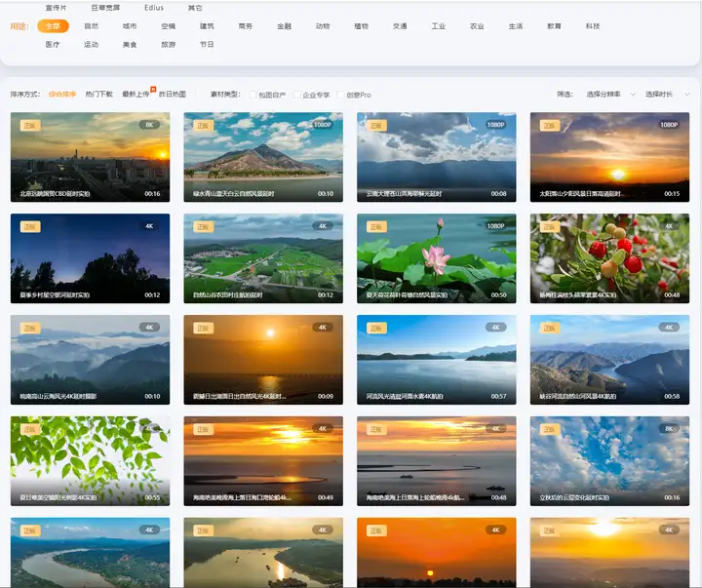Click 正版 badge on pink lotus video
This screenshot has height=588, width=702.
[x=376, y=227]
